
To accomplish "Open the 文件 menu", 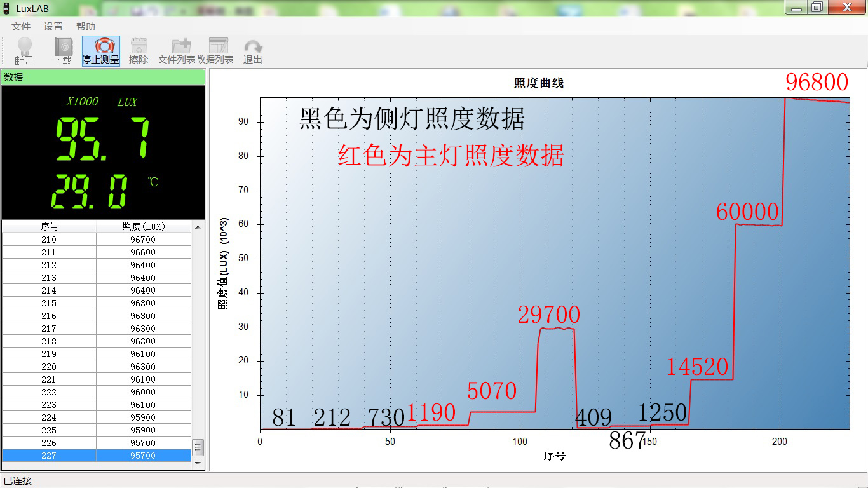I will click(x=21, y=26).
